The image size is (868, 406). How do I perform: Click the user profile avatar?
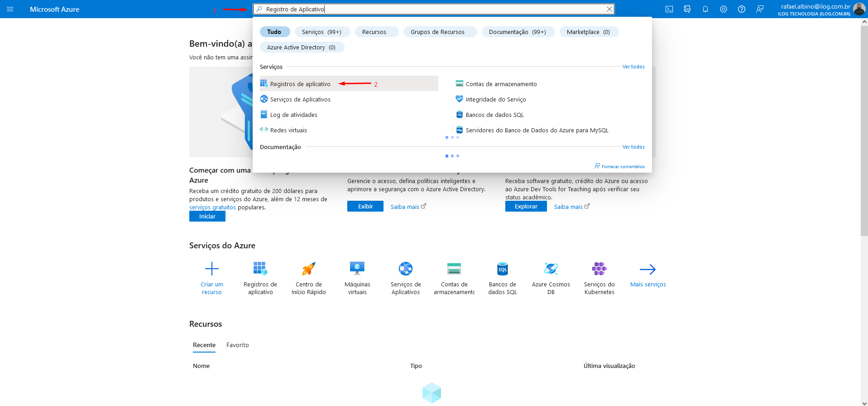click(859, 9)
